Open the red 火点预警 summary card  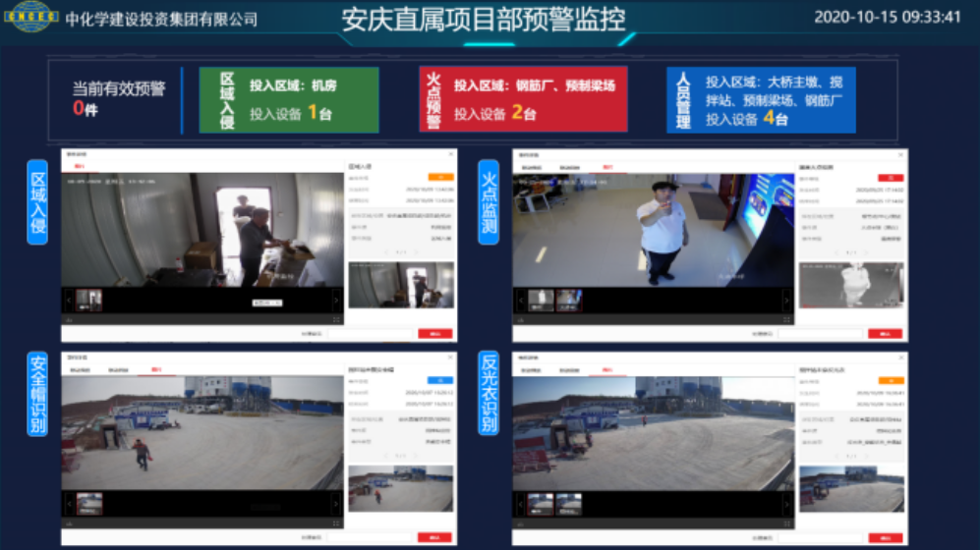tap(523, 99)
